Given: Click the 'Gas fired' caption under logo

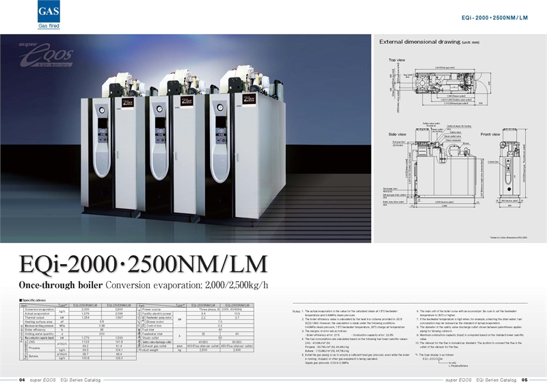Looking at the screenshot, I should point(49,26).
